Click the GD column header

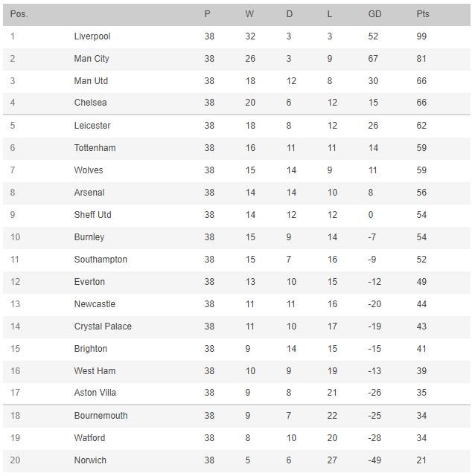[x=374, y=14]
